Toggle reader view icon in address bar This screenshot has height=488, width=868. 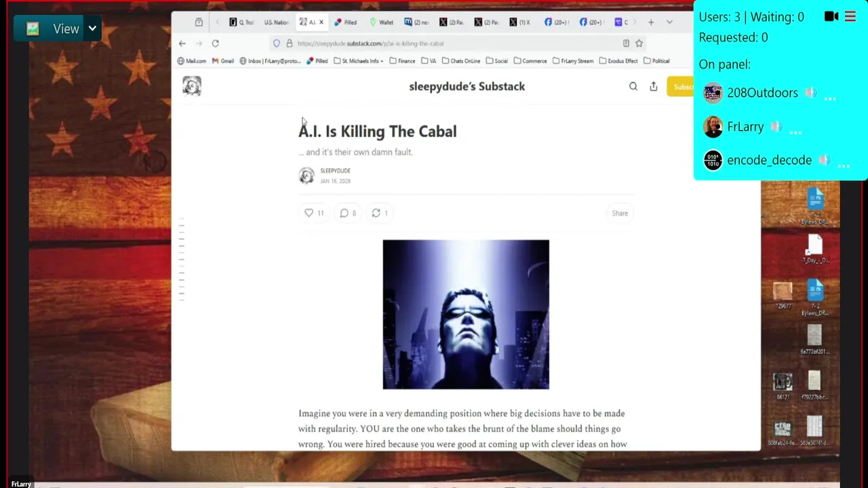626,43
